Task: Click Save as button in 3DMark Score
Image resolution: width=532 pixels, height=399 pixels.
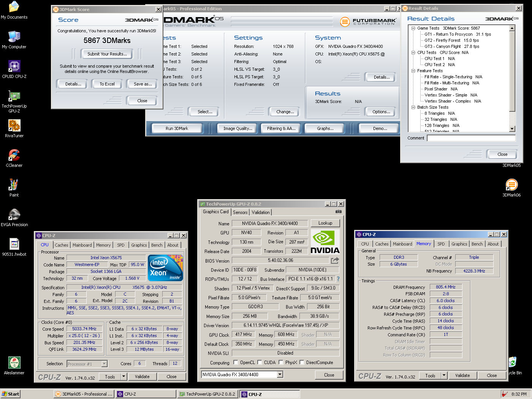Action: pyautogui.click(x=142, y=84)
